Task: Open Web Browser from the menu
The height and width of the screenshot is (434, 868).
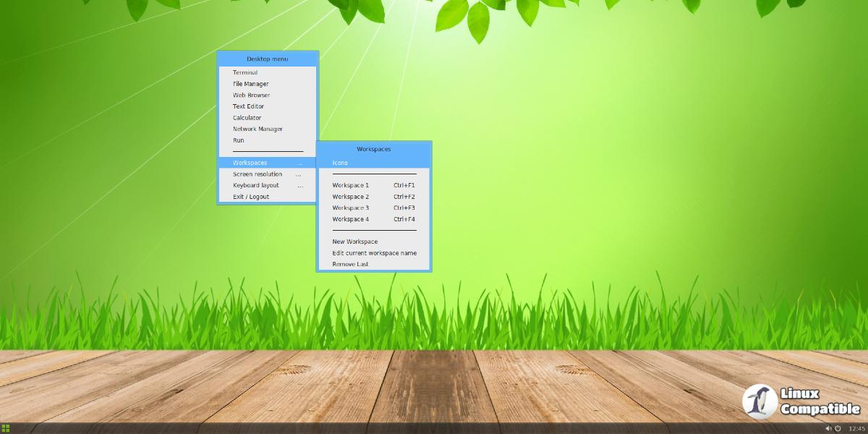Action: 251,95
